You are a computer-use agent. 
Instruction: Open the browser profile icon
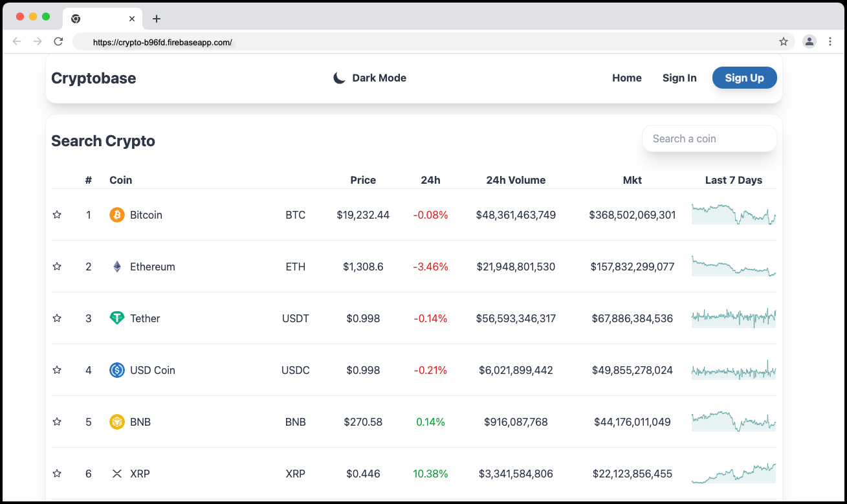[809, 41]
